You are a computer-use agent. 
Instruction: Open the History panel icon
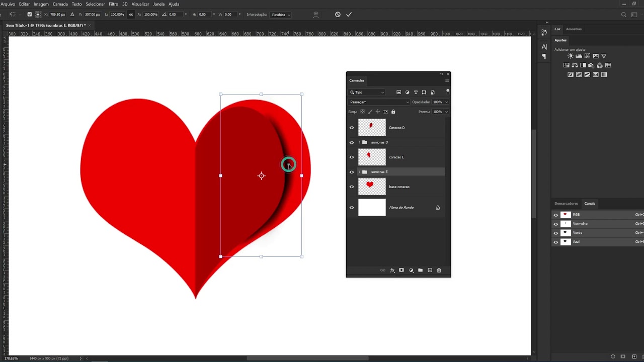pyautogui.click(x=544, y=33)
